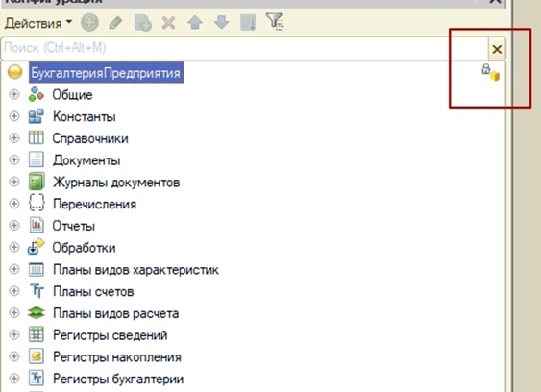Select the Общие tree label
541x392 pixels.
click(72, 94)
